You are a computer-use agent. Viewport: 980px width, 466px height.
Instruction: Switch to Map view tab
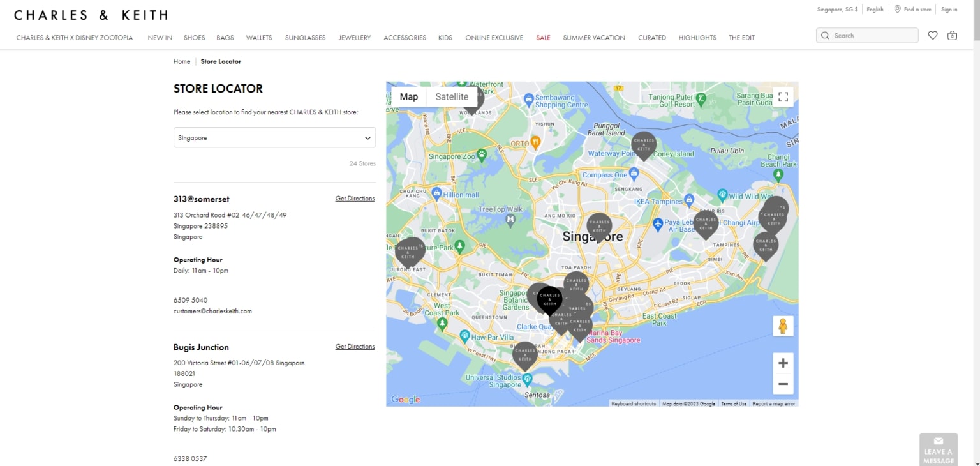409,97
